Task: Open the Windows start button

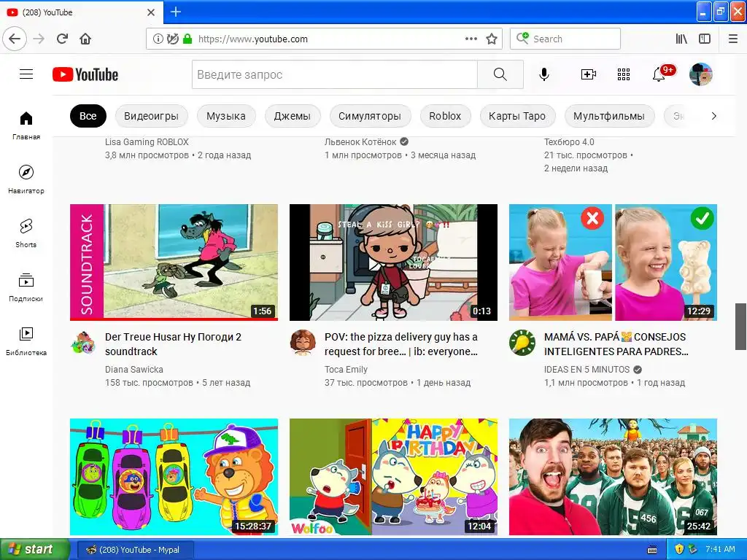Action: click(34, 549)
